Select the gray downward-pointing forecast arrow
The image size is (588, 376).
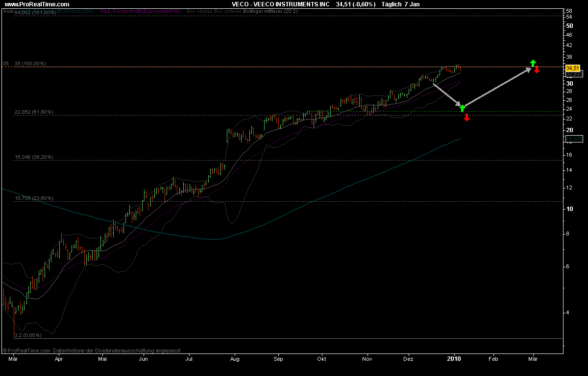coord(447,94)
